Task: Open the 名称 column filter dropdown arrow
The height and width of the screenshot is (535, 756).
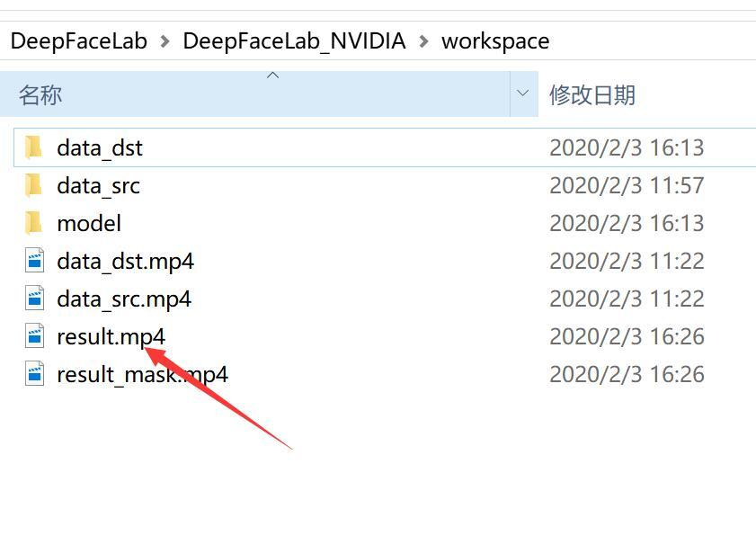Action: pyautogui.click(x=523, y=94)
